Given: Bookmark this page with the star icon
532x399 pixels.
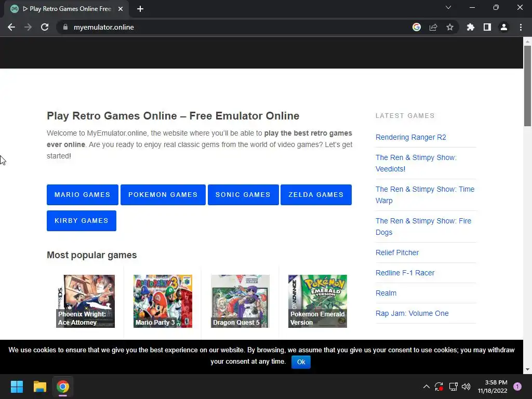Looking at the screenshot, I should [450, 27].
